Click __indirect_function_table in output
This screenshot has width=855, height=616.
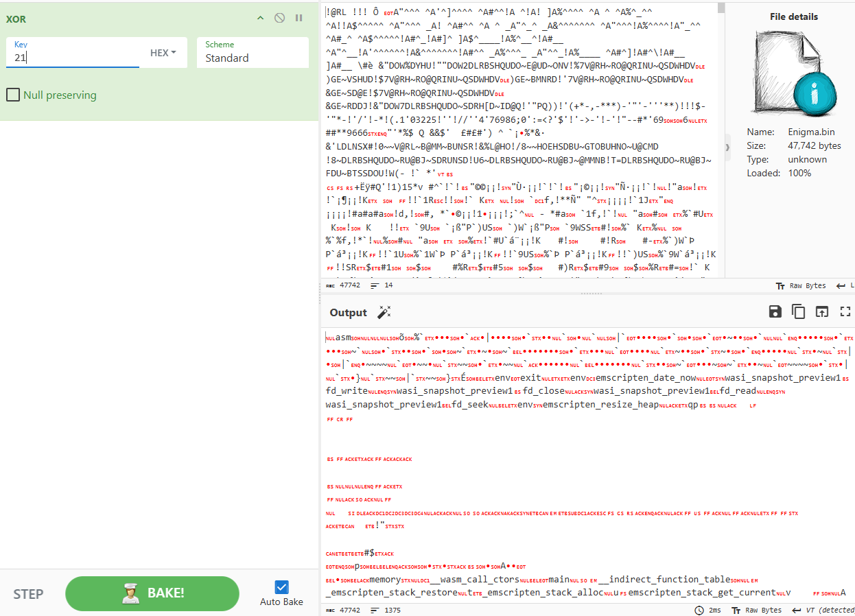(x=664, y=580)
